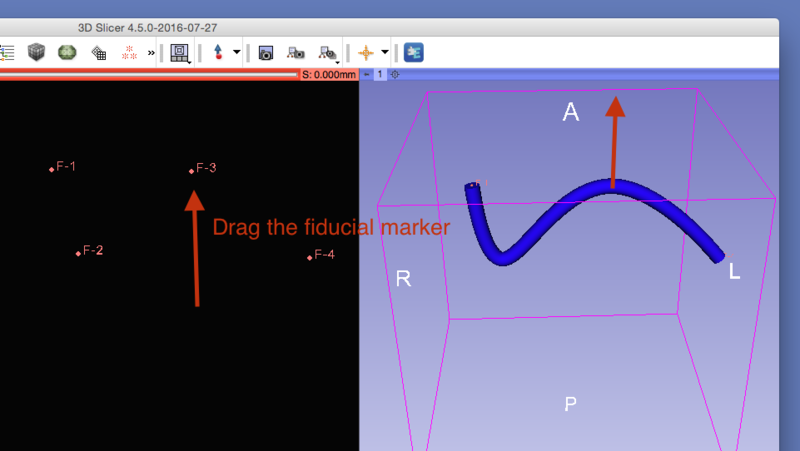Open the crosshair options dropdown arrow

(x=385, y=52)
